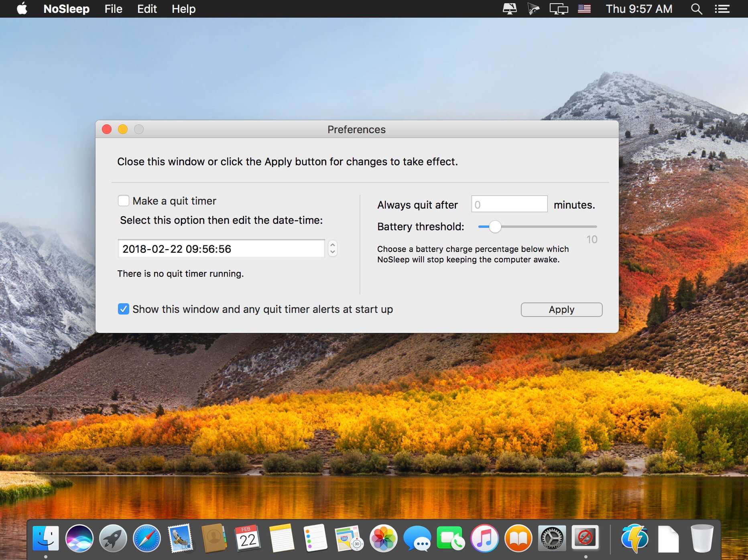Open the display mirroring menu bar icon
This screenshot has height=560, width=748.
(559, 9)
